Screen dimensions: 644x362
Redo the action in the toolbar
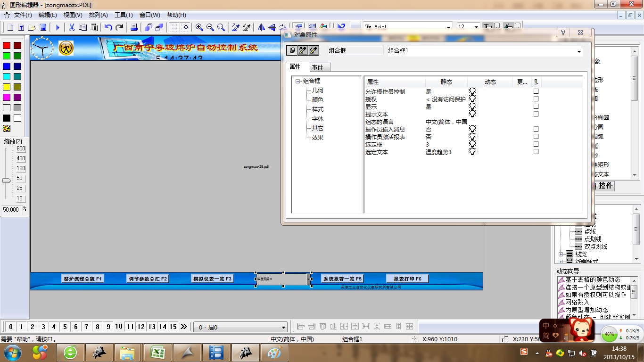(x=119, y=27)
